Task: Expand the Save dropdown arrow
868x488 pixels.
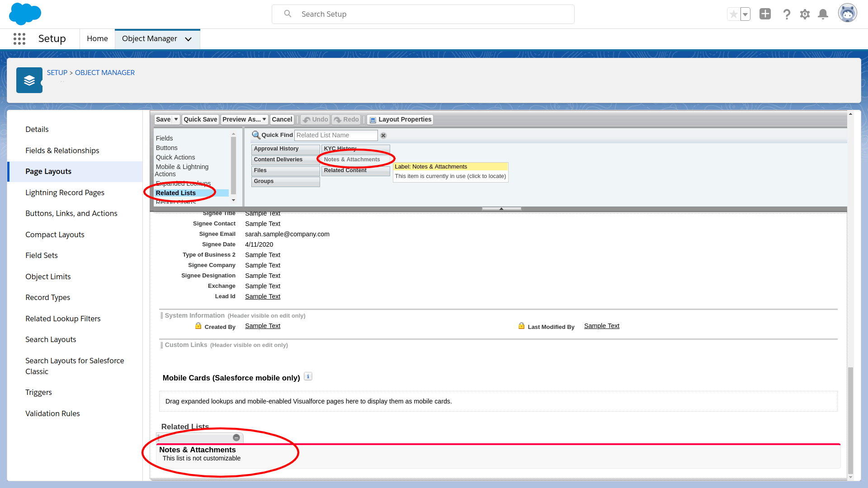Action: pos(175,119)
